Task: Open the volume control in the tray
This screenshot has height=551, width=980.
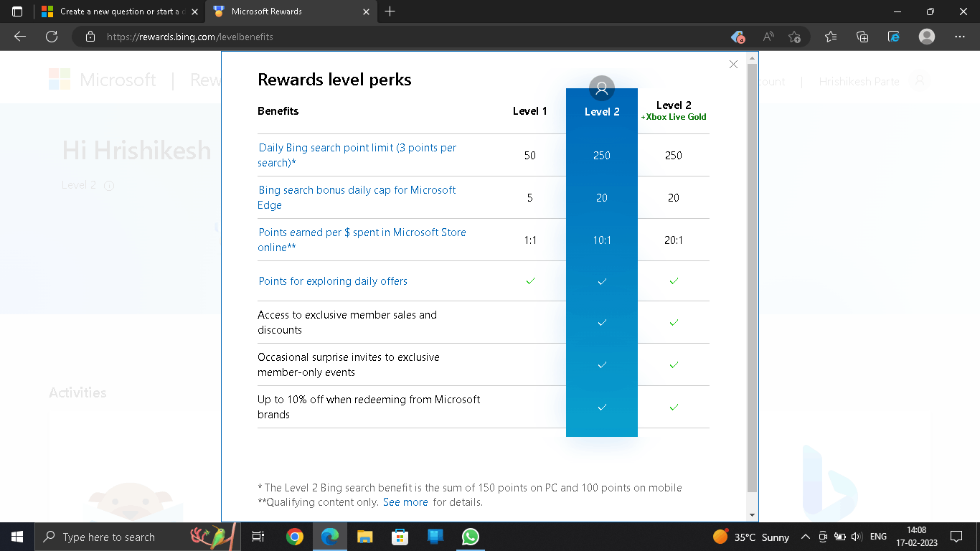Action: coord(856,537)
